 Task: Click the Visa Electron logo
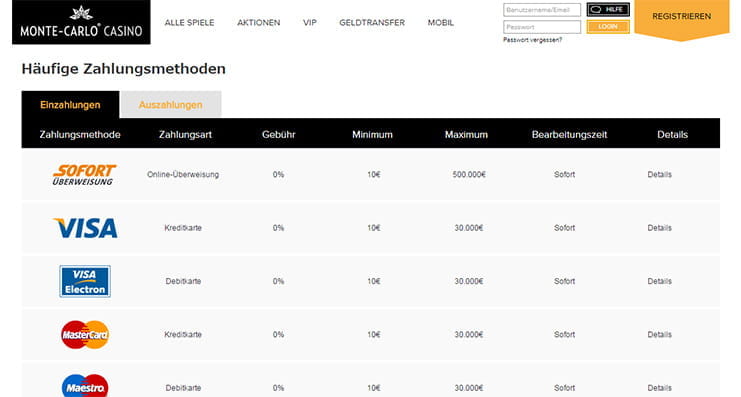click(85, 281)
